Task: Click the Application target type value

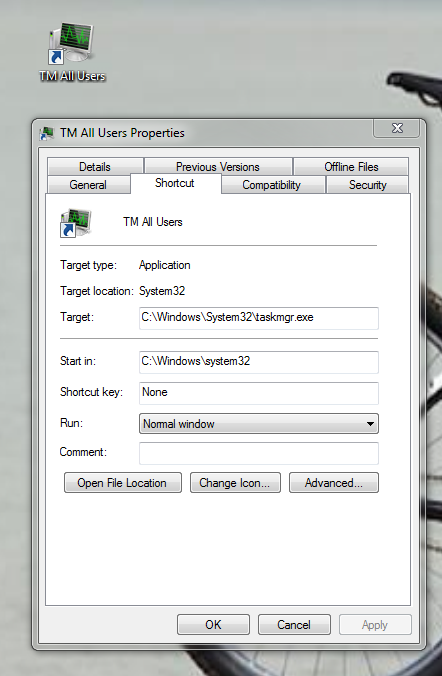Action: tap(164, 265)
